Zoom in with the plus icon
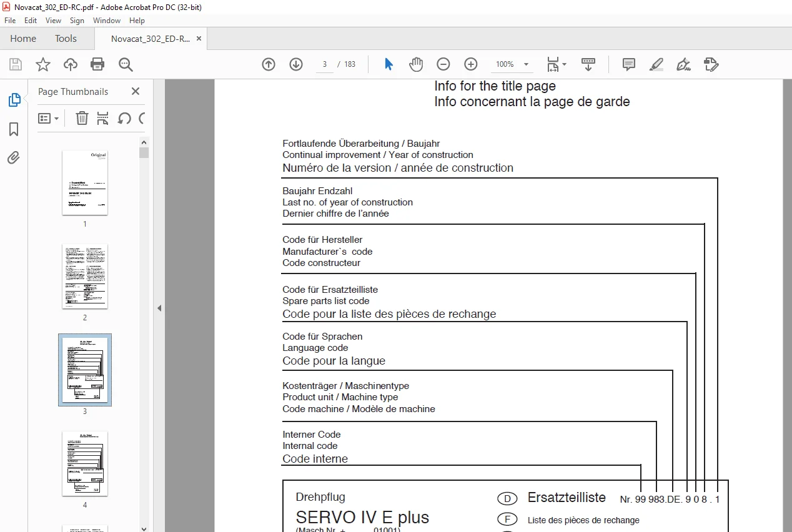This screenshot has width=792, height=532. pos(471,64)
